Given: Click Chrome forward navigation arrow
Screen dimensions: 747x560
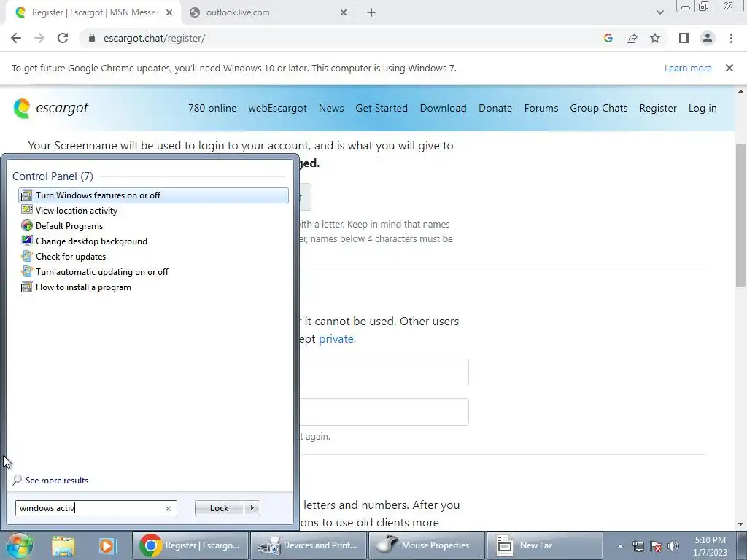Looking at the screenshot, I should pos(39,38).
